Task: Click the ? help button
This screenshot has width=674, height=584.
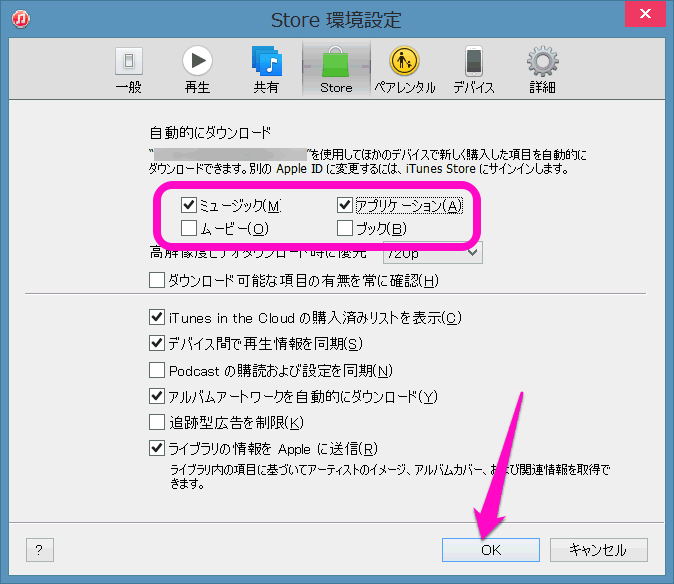Action: [40, 550]
